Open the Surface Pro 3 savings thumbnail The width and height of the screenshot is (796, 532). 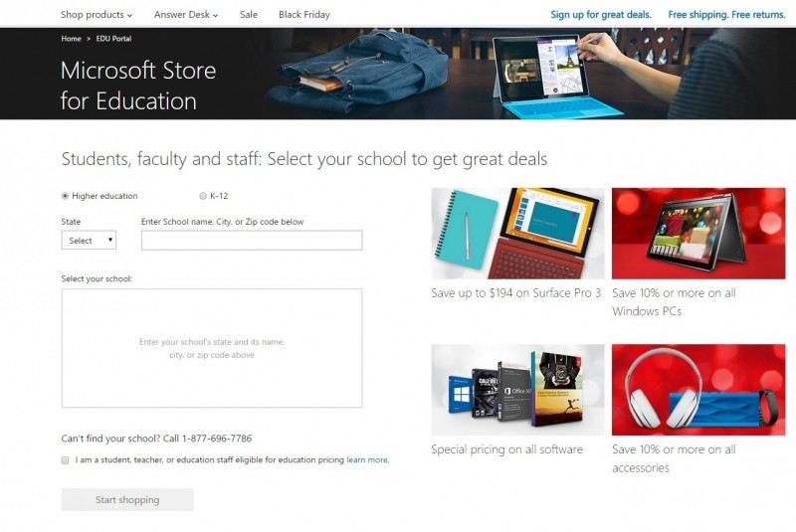517,234
